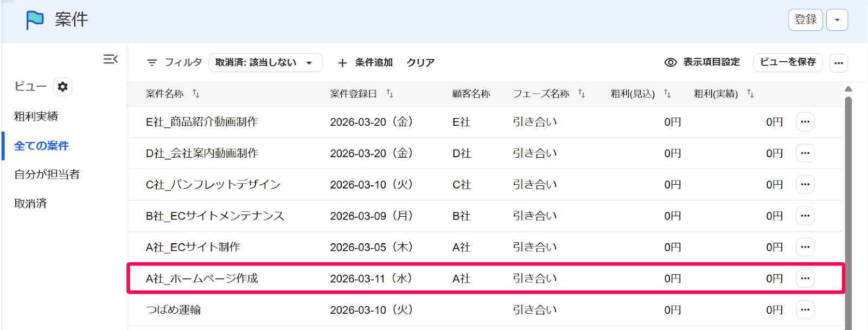Viewport: 868px width, 330px height.
Task: Click the filter lines icon beside フィルタ
Action: pos(152,63)
